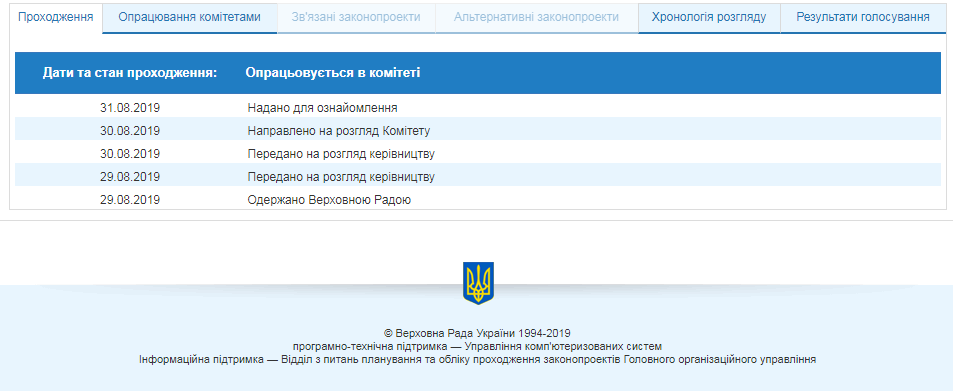Click the 'Надано для ознайомлення' row
The width and height of the screenshot is (953, 391).
coord(478,108)
